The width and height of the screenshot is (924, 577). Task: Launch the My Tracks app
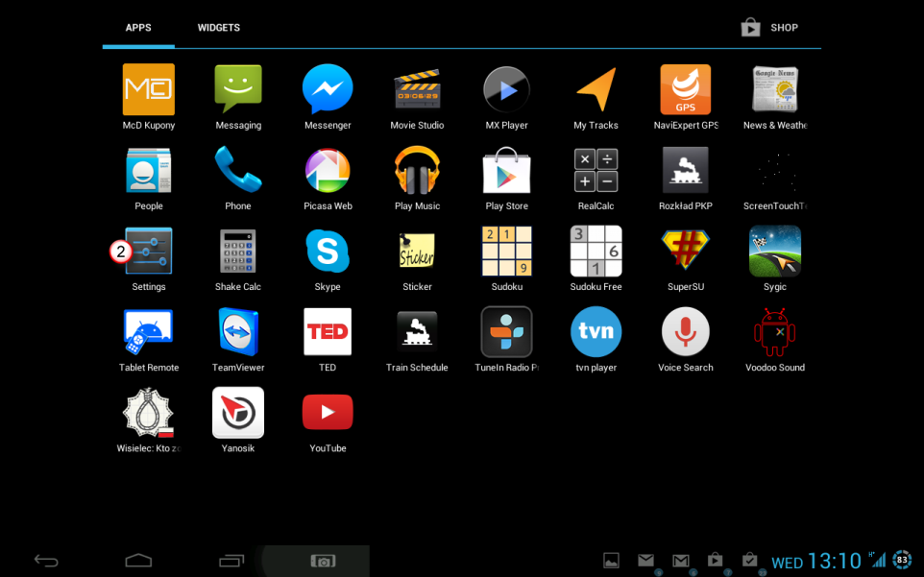(x=596, y=89)
